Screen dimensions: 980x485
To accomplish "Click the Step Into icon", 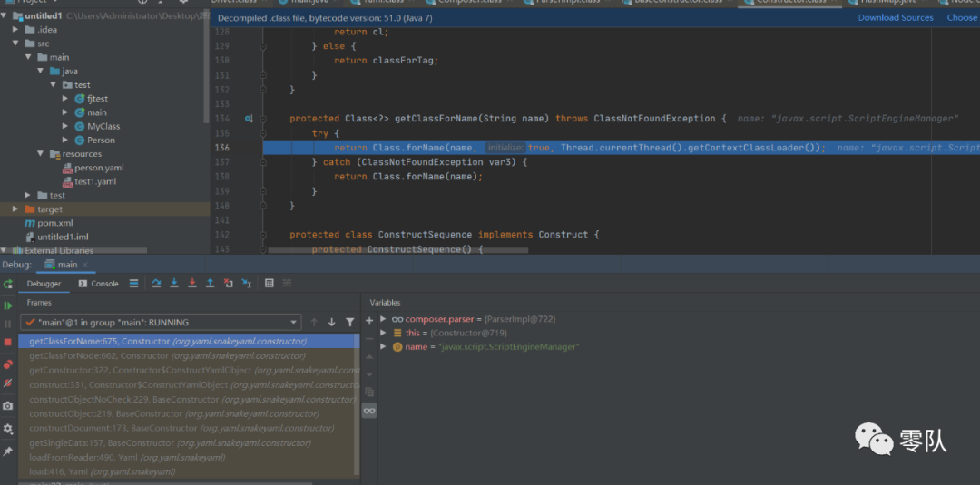I will [x=174, y=284].
